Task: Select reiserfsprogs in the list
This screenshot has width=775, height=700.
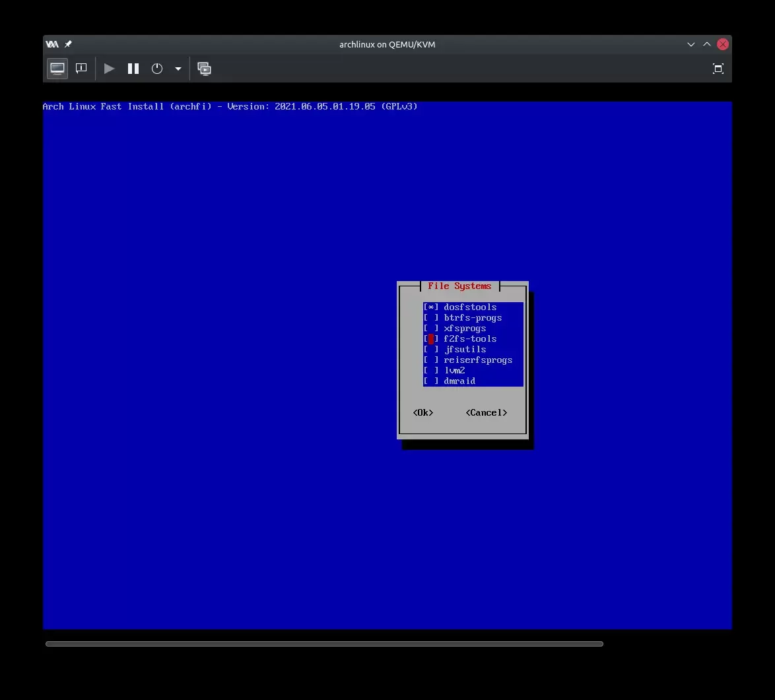Action: pyautogui.click(x=478, y=360)
